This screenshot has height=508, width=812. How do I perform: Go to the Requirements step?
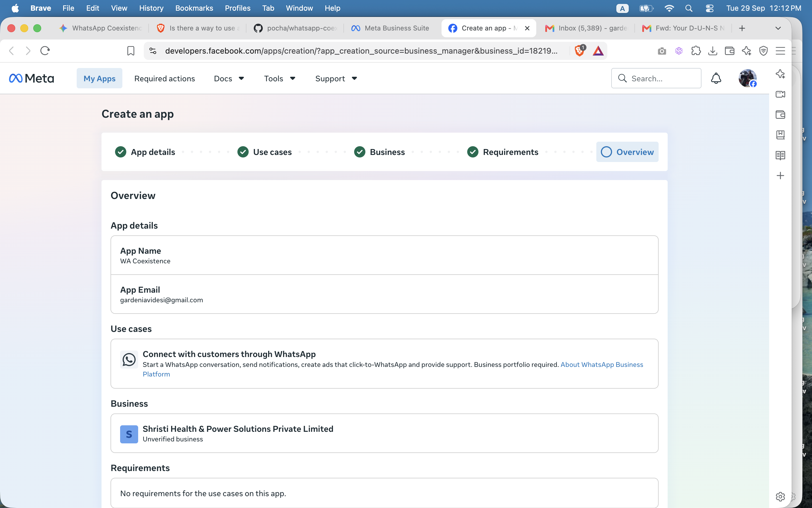(x=503, y=152)
